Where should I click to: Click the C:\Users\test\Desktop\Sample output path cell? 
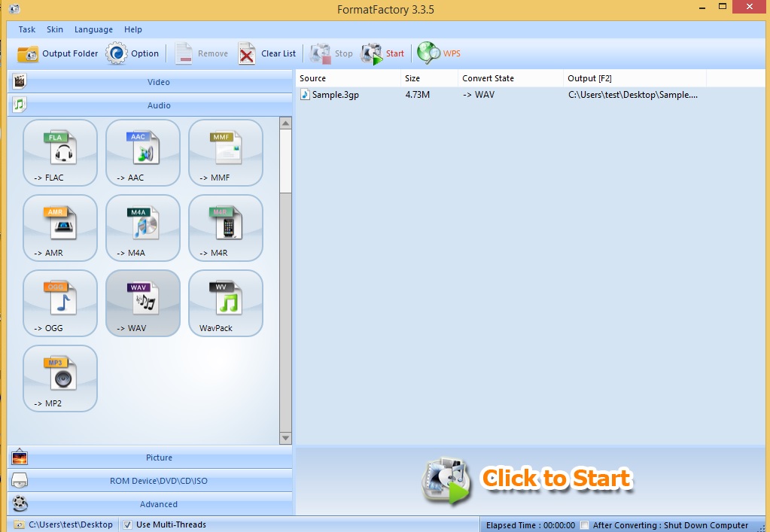tap(632, 94)
